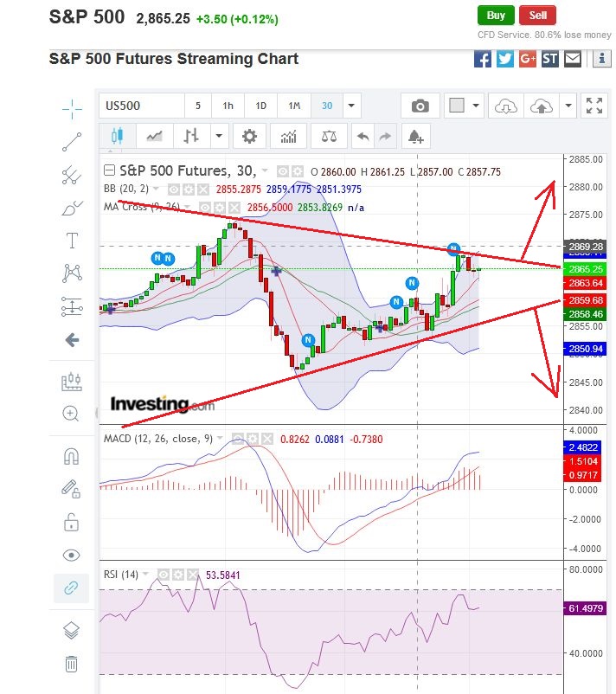Image resolution: width=616 pixels, height=694 pixels.
Task: Expand the time interval dropdown arrow
Action: [x=351, y=106]
